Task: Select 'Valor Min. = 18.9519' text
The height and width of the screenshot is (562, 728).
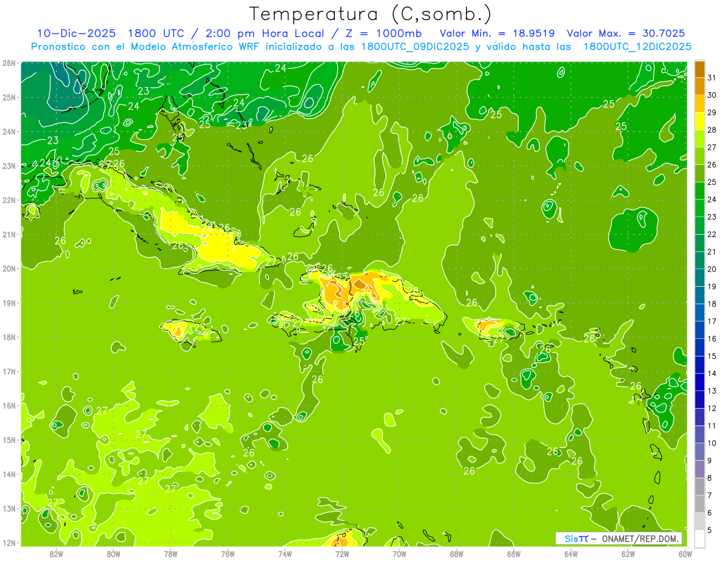Action: (497, 33)
